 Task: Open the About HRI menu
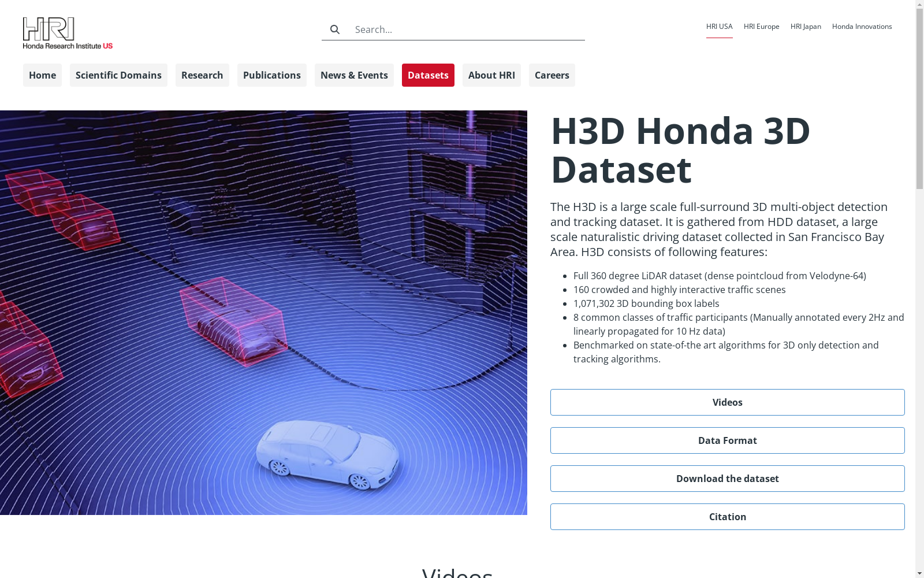(491, 75)
